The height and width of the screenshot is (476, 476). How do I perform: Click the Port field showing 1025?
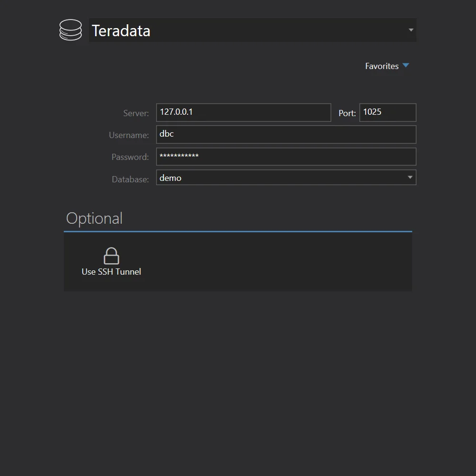click(x=387, y=112)
